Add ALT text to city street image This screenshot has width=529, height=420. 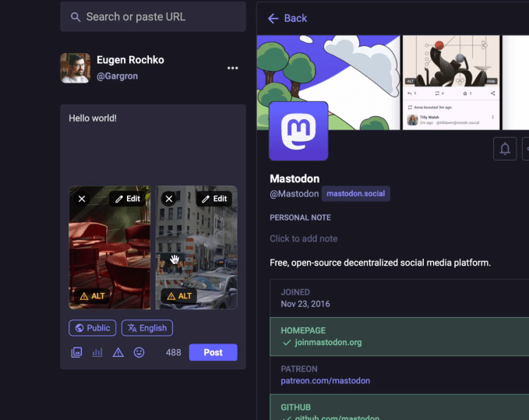point(179,296)
